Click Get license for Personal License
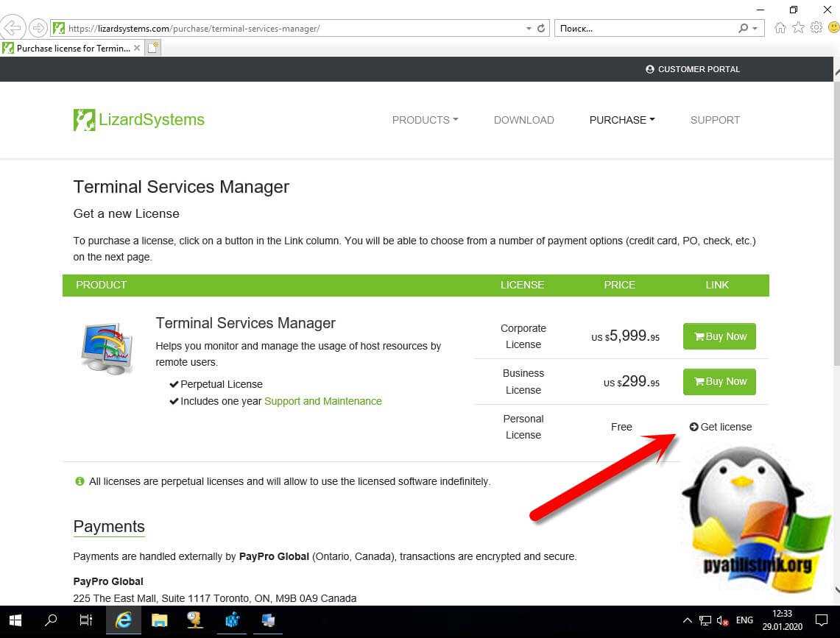The image size is (840, 638). (721, 427)
